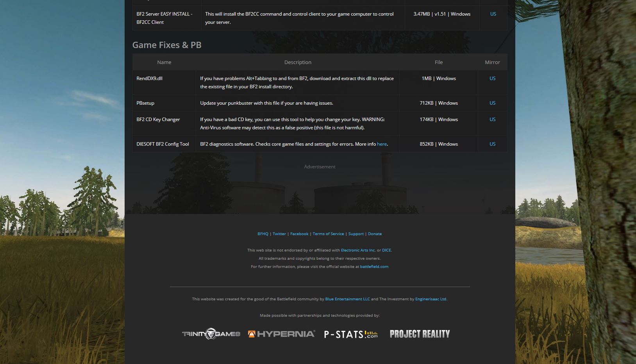Image resolution: width=636 pixels, height=364 pixels.
Task: Open the Hypernia partner logo
Action: tap(281, 334)
